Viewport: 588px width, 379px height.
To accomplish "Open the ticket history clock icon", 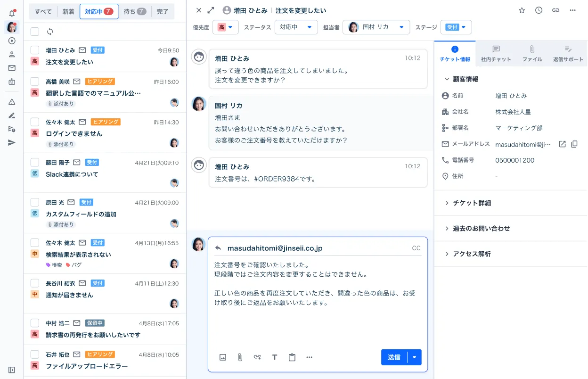I will pos(539,10).
